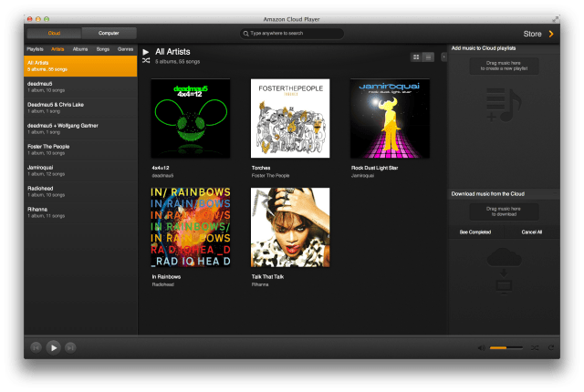Click the search magnifier icon
This screenshot has width=584, height=392.
click(245, 34)
